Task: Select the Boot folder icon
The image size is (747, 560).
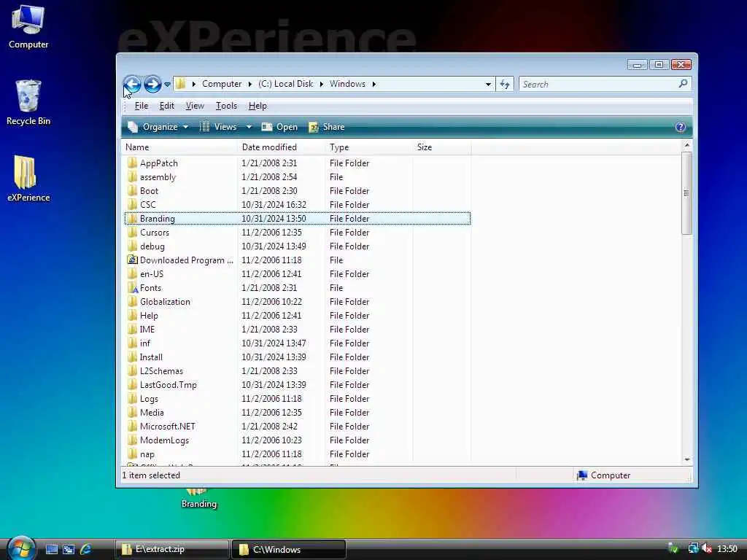Action: coord(133,190)
